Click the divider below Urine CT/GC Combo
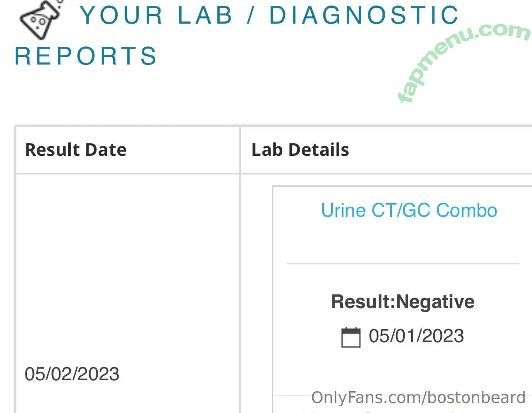 [402, 264]
